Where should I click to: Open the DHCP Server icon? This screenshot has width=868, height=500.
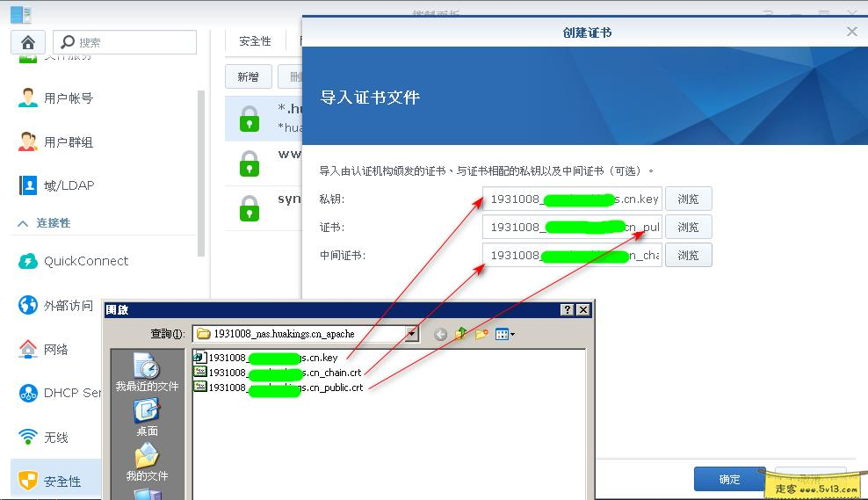coord(28,393)
